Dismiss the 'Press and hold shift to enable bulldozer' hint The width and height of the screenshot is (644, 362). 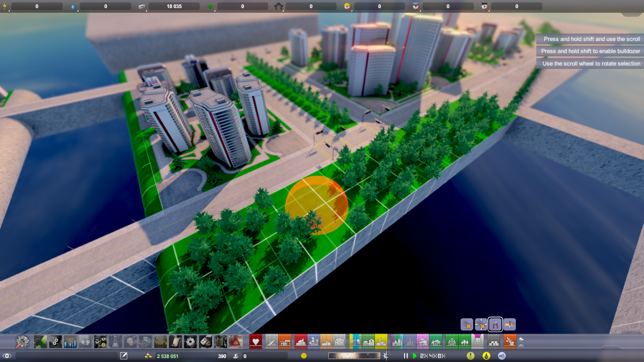[590, 51]
